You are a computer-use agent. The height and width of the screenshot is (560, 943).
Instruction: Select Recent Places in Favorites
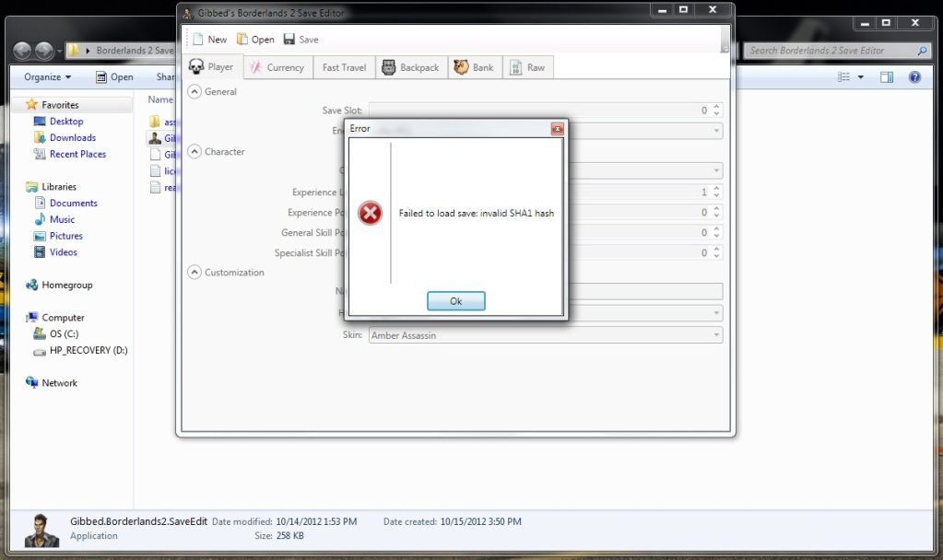point(77,154)
